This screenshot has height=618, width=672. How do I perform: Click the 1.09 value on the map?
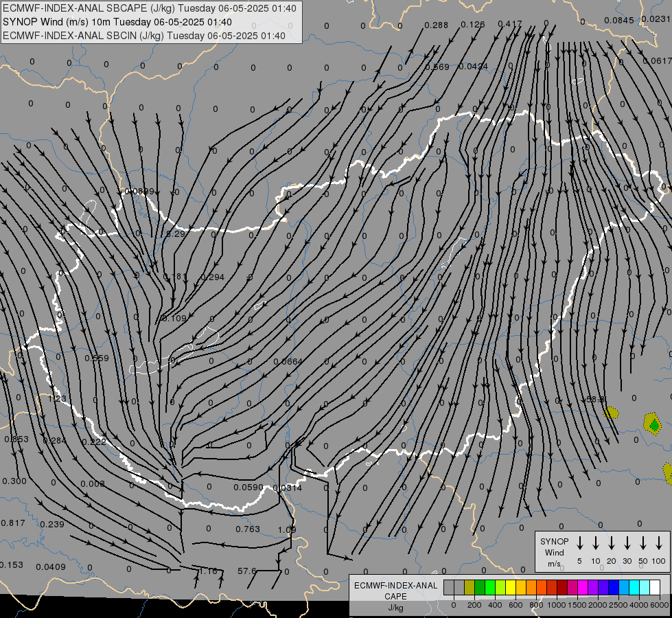tap(287, 529)
